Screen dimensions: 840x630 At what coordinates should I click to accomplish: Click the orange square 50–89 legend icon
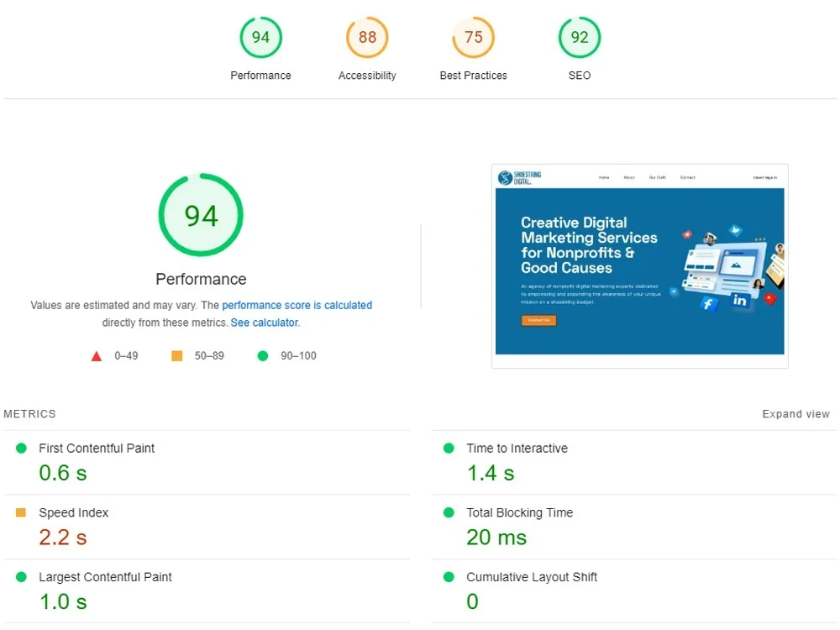(x=176, y=355)
